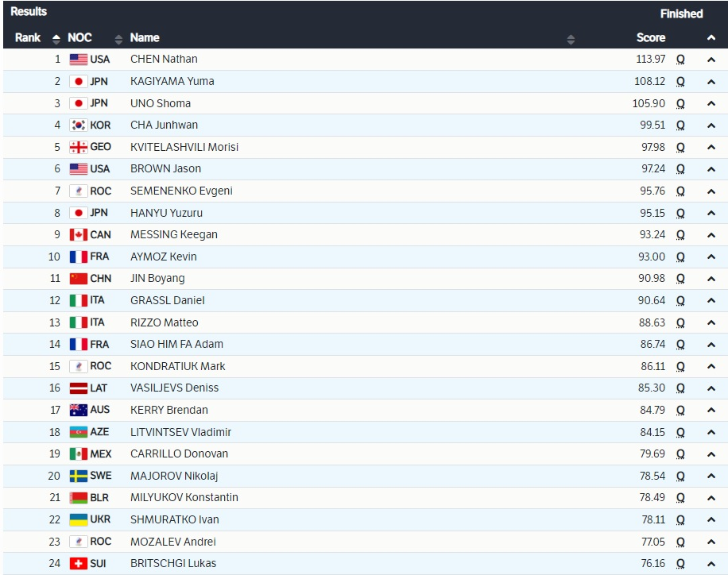Open athlete page for UNO Shoma
This screenshot has width=728, height=575.
pos(160,103)
